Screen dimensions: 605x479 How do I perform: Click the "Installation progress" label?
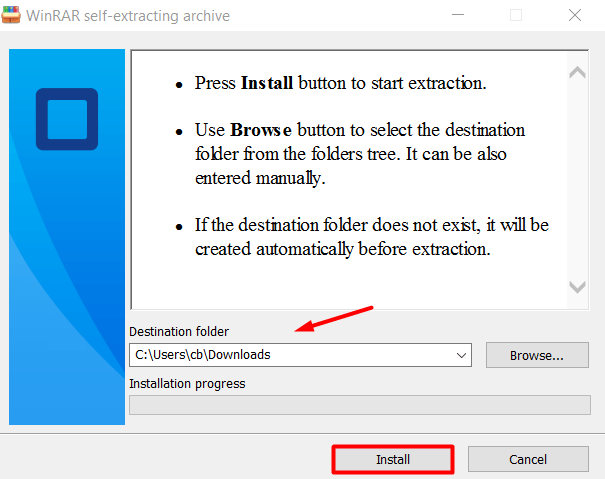tap(187, 384)
